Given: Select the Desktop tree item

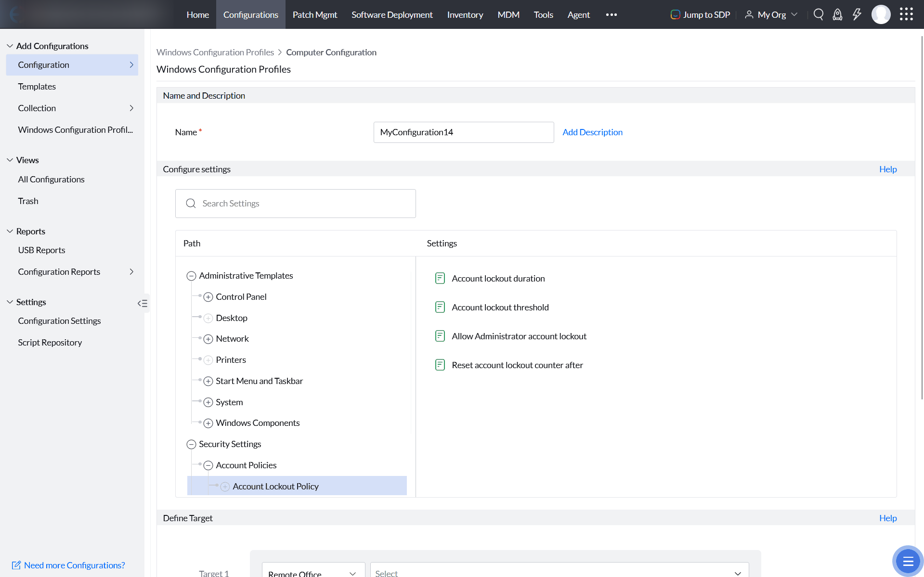Looking at the screenshot, I should coord(232,318).
